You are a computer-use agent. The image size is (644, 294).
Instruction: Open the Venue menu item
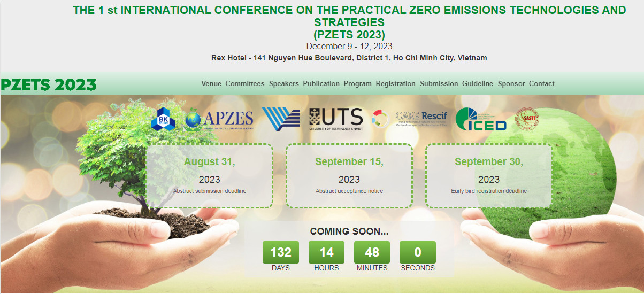(211, 84)
